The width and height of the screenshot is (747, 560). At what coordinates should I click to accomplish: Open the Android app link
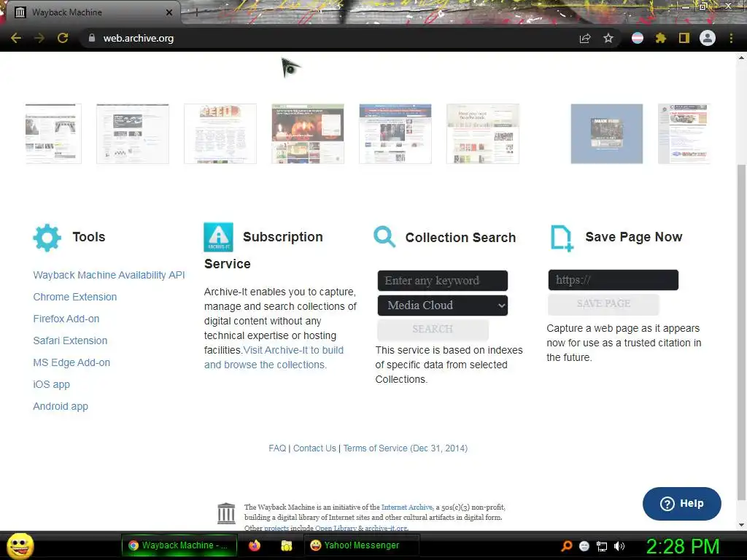click(x=61, y=406)
